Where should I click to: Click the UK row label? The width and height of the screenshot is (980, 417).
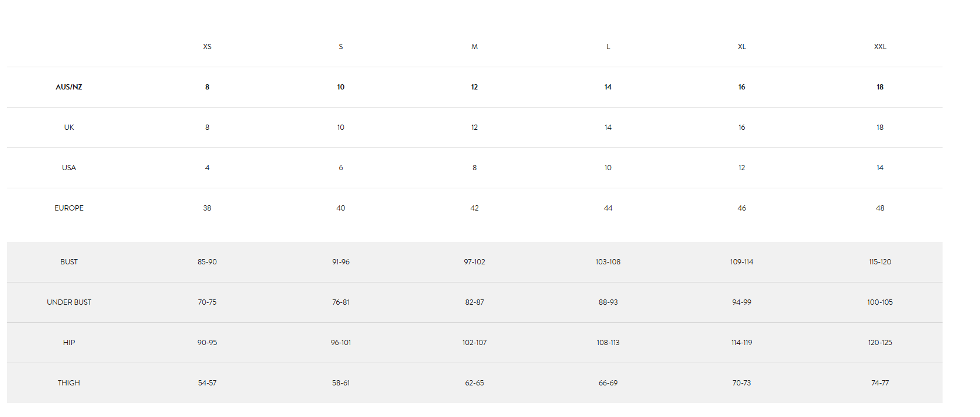coord(69,127)
